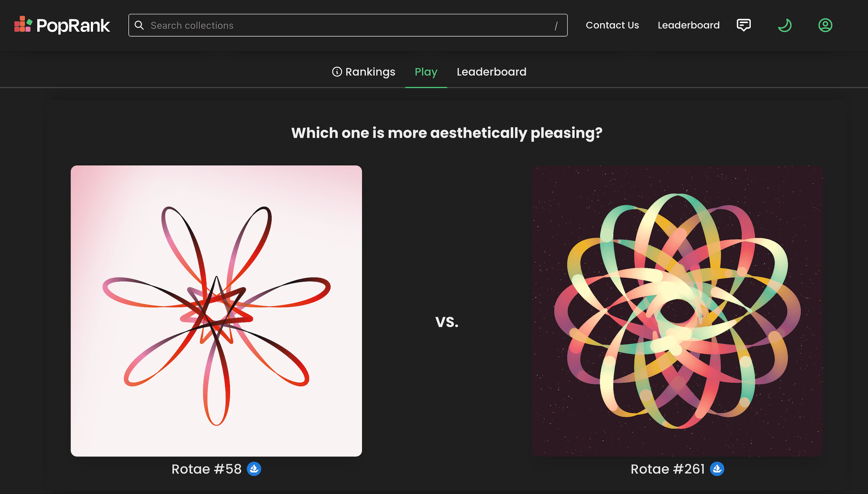Open the user profile account icon
Image resolution: width=868 pixels, height=494 pixels.
click(825, 25)
